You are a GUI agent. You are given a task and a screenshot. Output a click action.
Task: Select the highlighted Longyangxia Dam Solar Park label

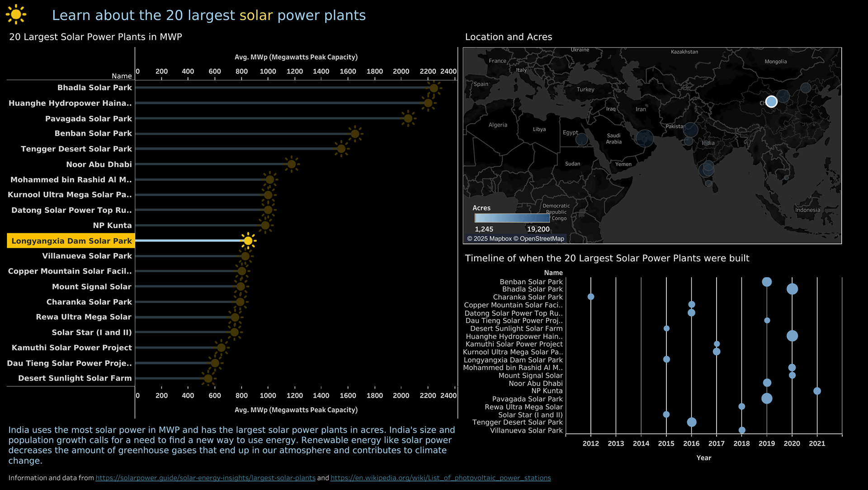pos(71,241)
